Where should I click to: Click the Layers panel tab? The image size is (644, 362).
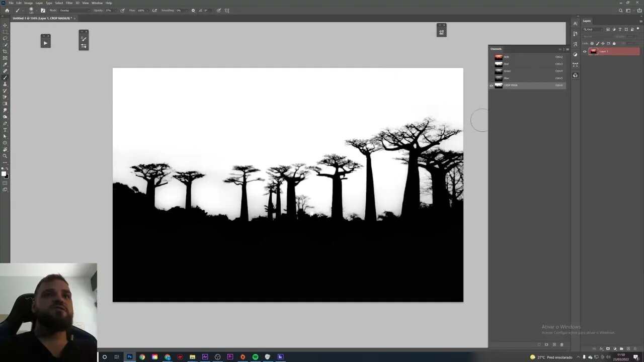coord(587,21)
